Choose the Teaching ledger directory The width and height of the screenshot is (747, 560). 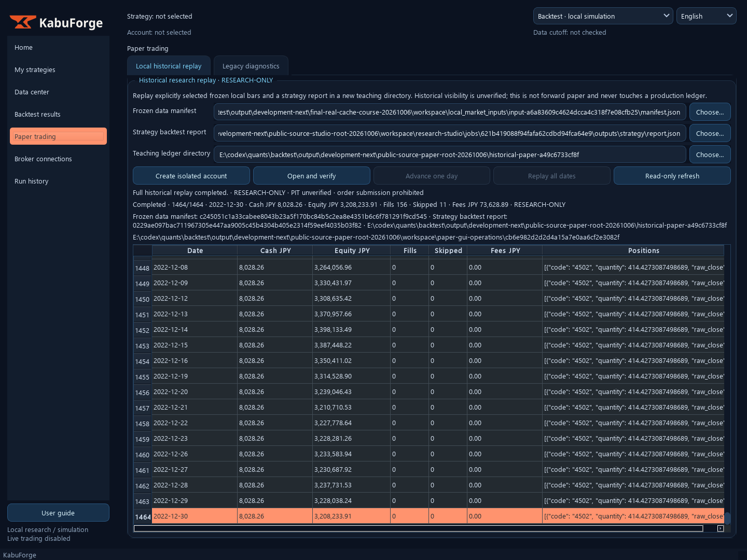click(x=710, y=155)
